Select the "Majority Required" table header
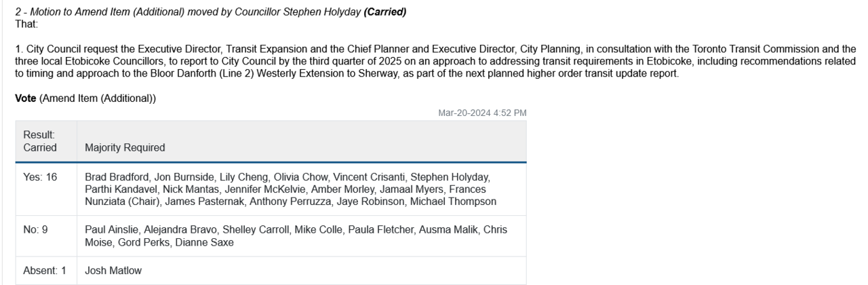Viewport: 868px width, 285px height. [125, 147]
